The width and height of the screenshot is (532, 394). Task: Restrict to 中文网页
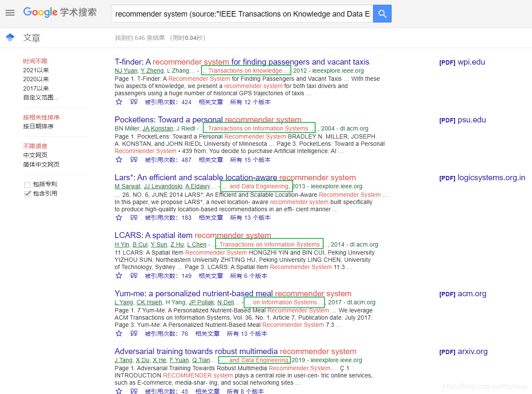[x=35, y=155]
